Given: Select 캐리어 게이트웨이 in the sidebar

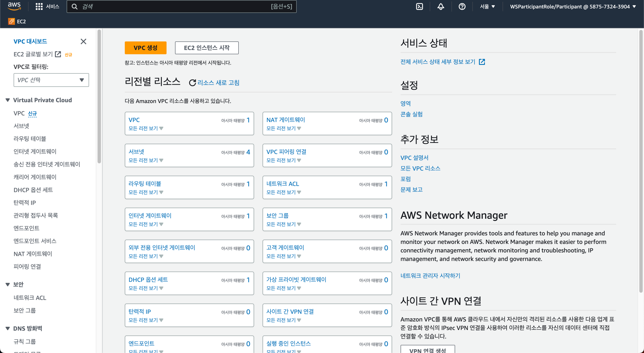Looking at the screenshot, I should coord(35,177).
